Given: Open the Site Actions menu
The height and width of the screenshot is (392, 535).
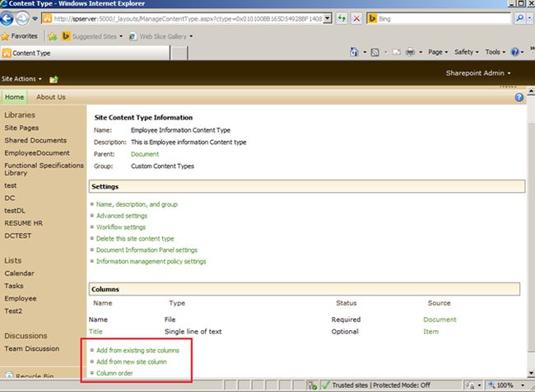Looking at the screenshot, I should 21,79.
